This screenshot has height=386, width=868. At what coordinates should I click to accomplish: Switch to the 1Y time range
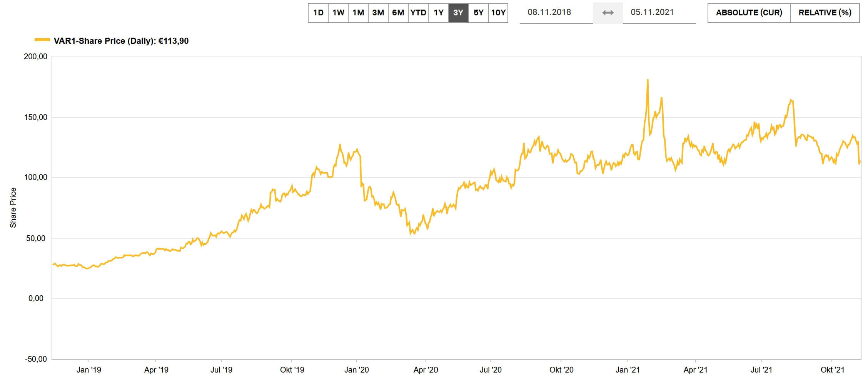click(x=438, y=12)
